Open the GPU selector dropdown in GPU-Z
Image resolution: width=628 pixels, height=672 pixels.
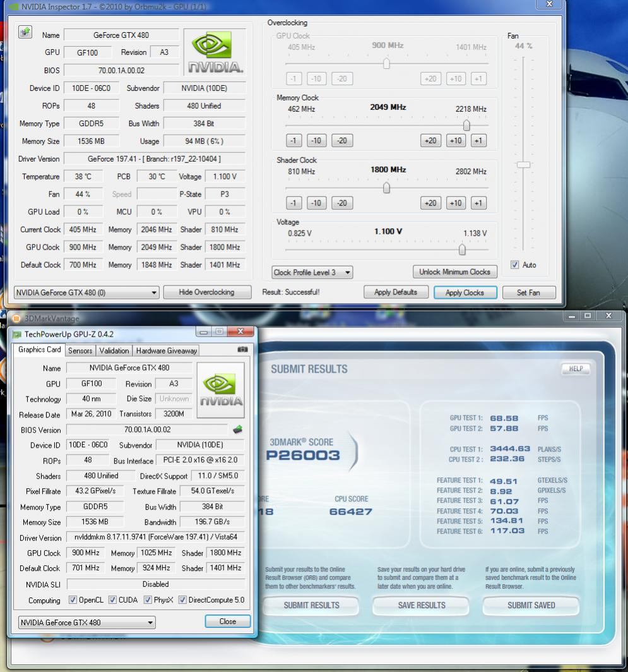click(86, 622)
